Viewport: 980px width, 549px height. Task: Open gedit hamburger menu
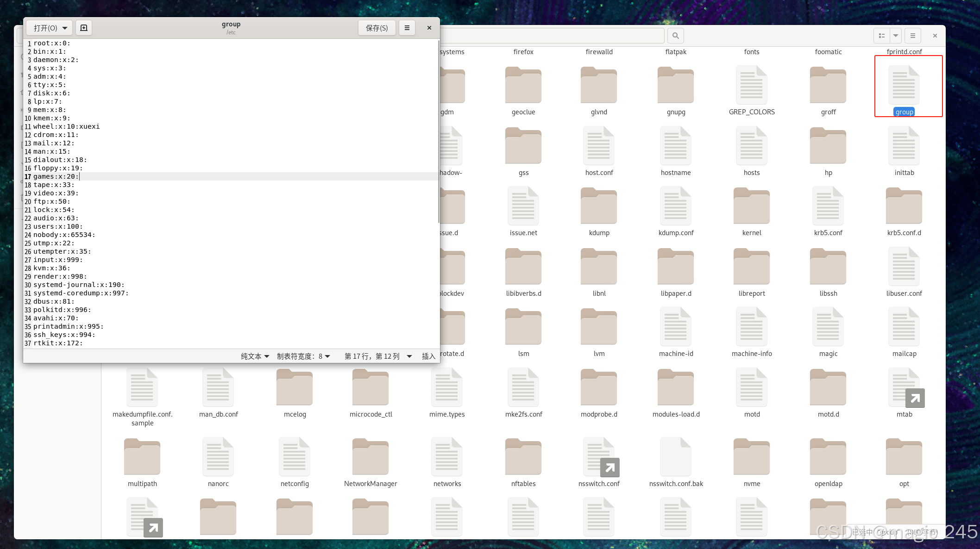(x=407, y=28)
